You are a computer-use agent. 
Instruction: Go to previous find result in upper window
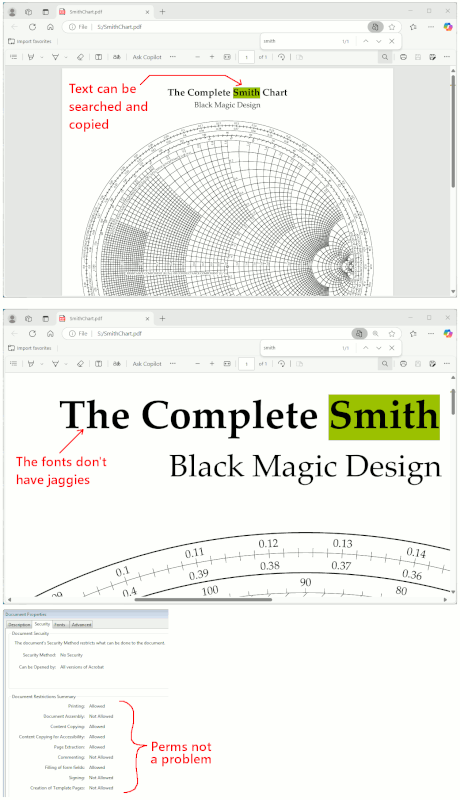coord(366,41)
